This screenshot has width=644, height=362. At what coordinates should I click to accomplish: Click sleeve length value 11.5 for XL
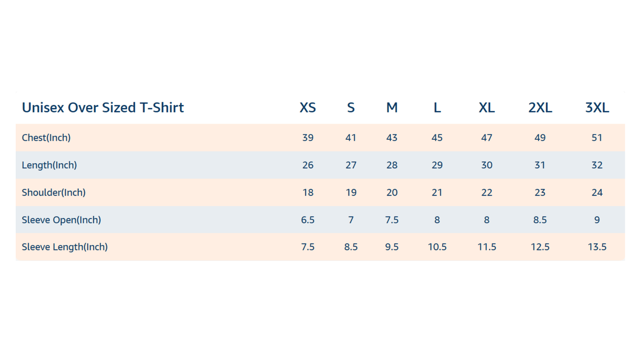pos(487,247)
